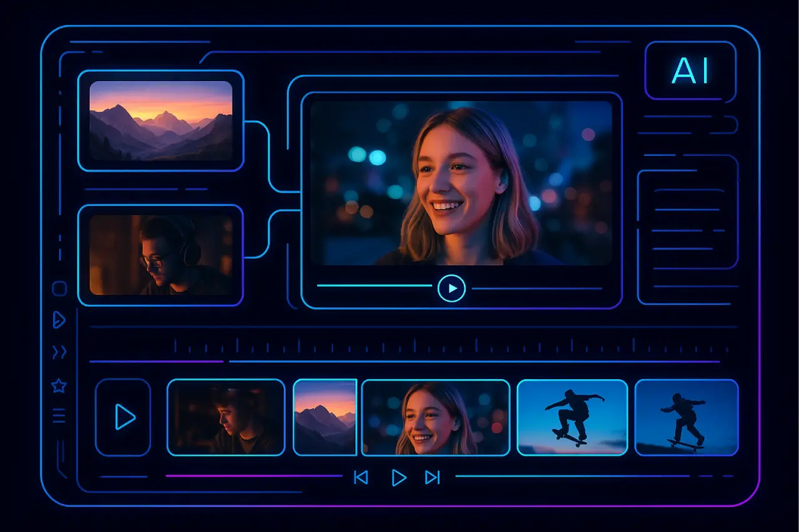Select the man with headphones source thumbnail
The image size is (799, 532).
click(160, 255)
